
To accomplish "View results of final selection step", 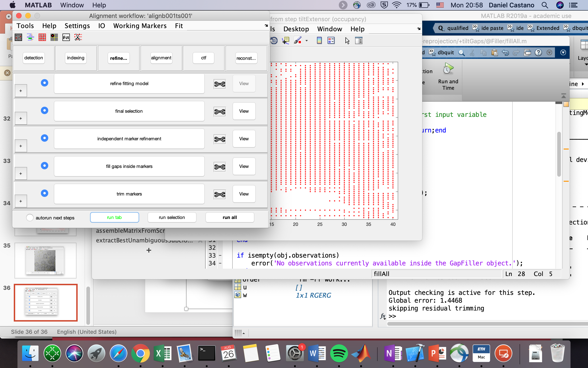I will coord(244,111).
